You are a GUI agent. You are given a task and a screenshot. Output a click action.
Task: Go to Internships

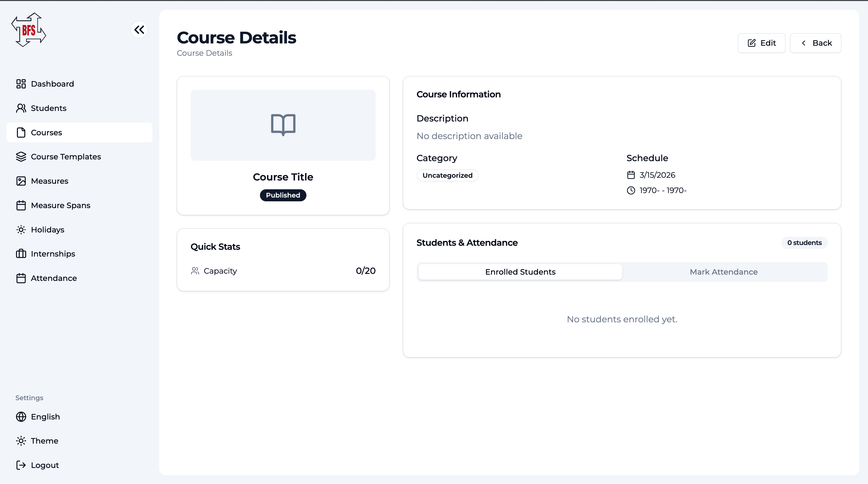(80, 254)
